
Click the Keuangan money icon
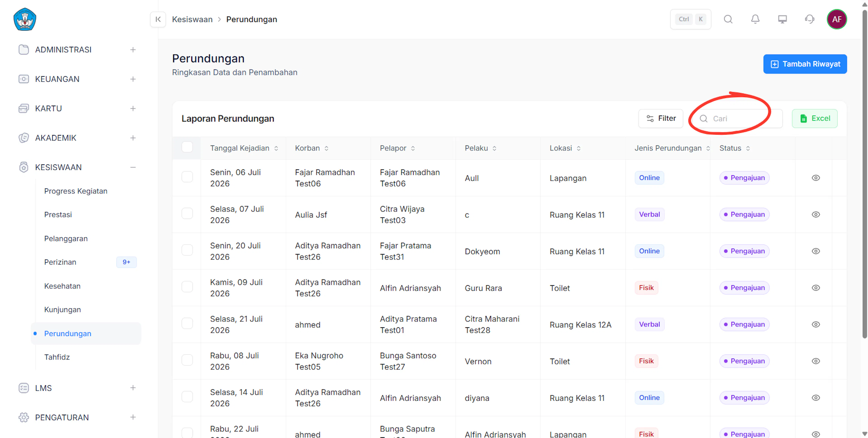[x=24, y=79]
